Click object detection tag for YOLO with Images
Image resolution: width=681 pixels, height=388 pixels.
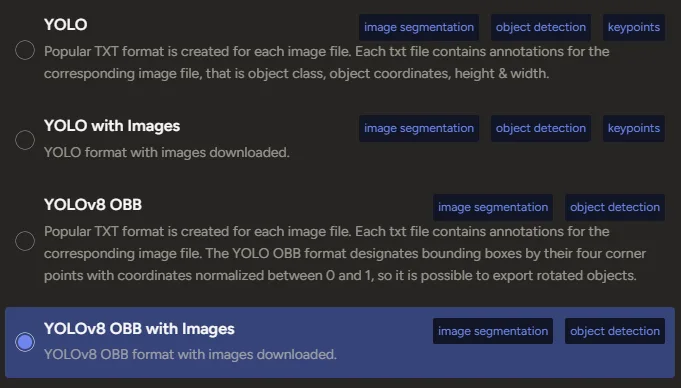[x=541, y=128]
